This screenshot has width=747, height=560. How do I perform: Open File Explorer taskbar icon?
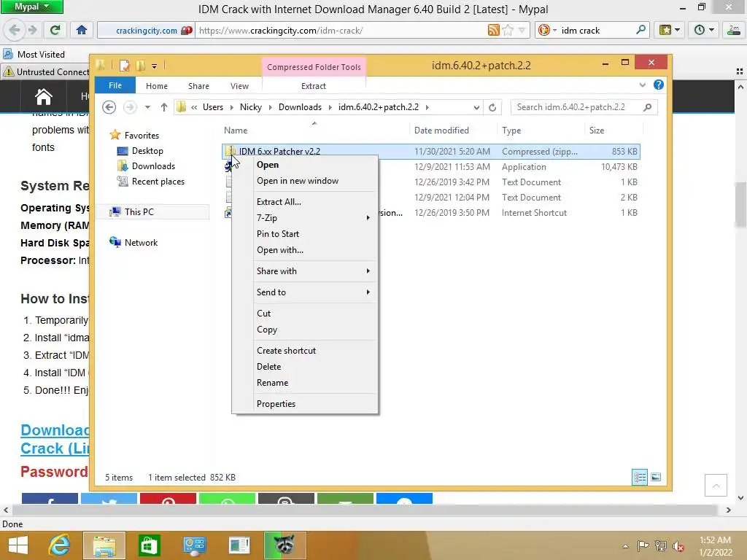(104, 545)
